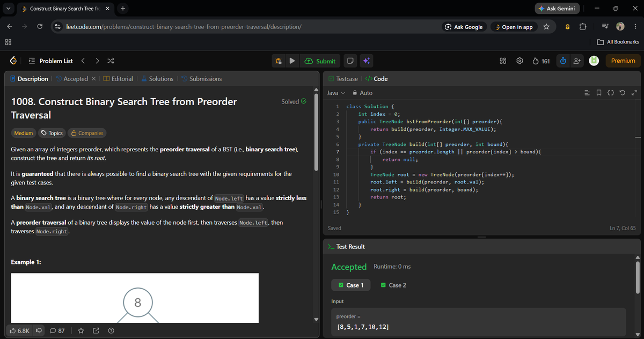Open the Solutions tab
The width and height of the screenshot is (644, 339).
[157, 79]
